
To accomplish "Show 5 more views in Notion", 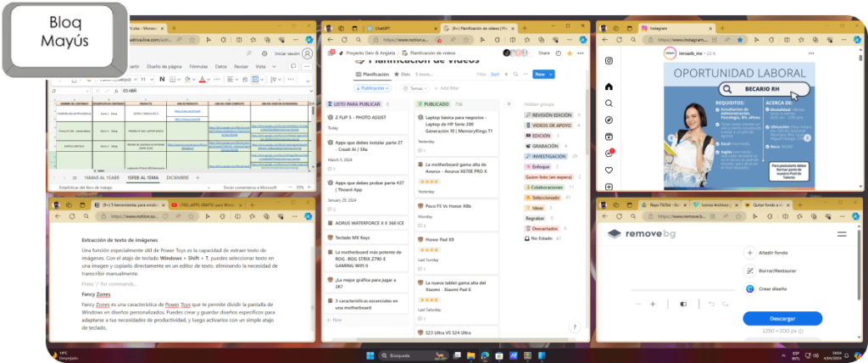I will [424, 75].
